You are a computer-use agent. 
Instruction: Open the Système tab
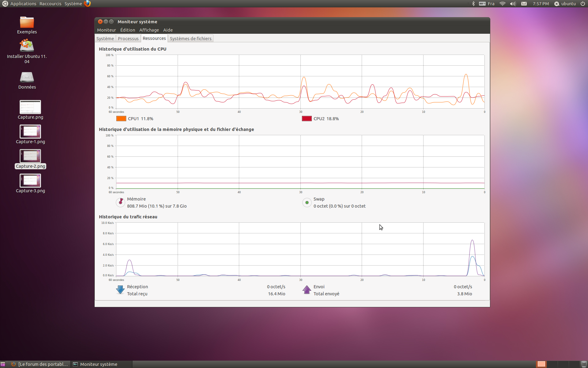click(105, 39)
